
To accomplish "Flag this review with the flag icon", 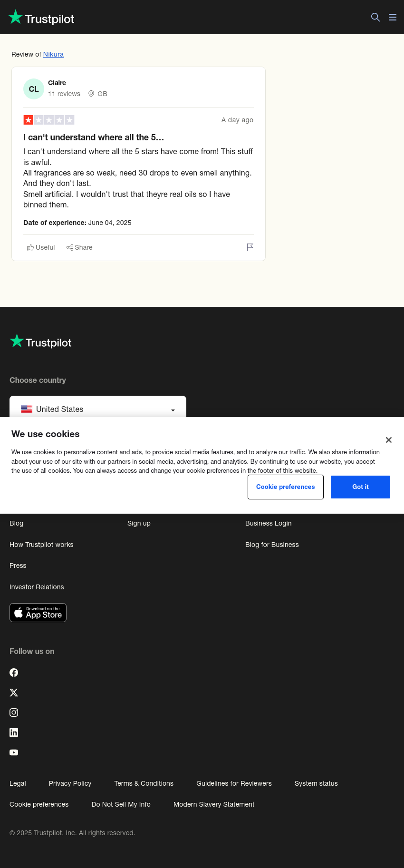I will pos(250,247).
